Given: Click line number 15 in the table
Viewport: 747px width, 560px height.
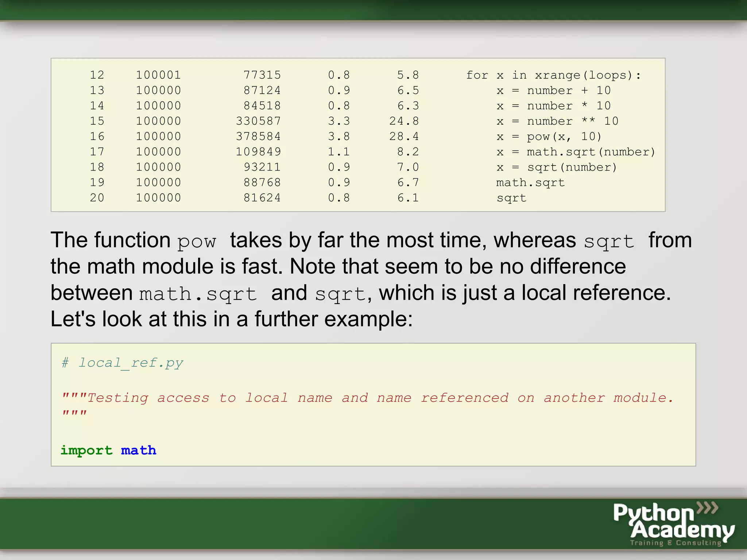Looking at the screenshot, I should pyautogui.click(x=97, y=121).
